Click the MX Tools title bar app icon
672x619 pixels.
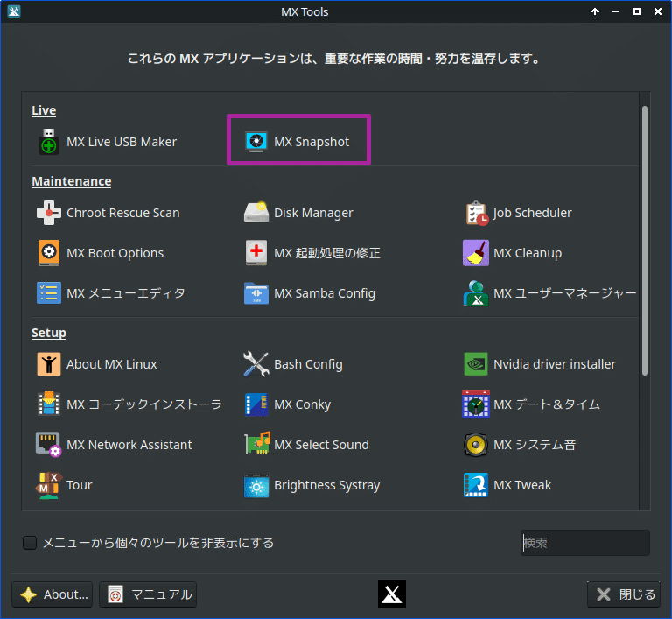pos(14,11)
